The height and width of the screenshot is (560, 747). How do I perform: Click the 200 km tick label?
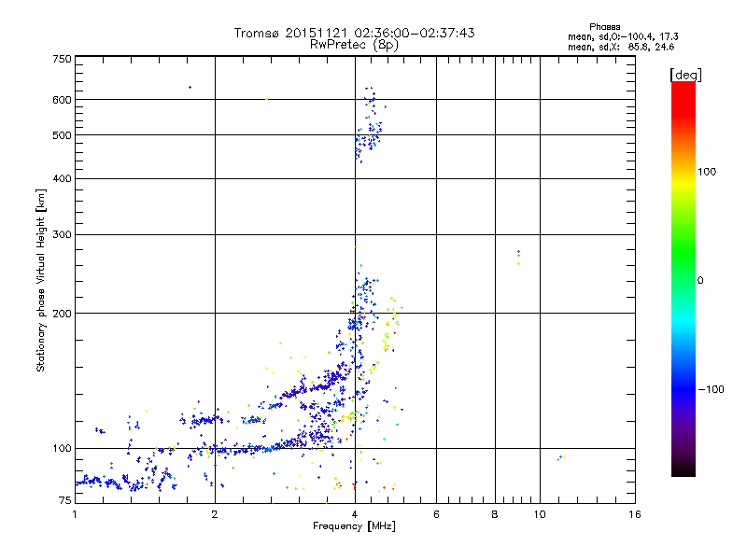[x=62, y=314]
